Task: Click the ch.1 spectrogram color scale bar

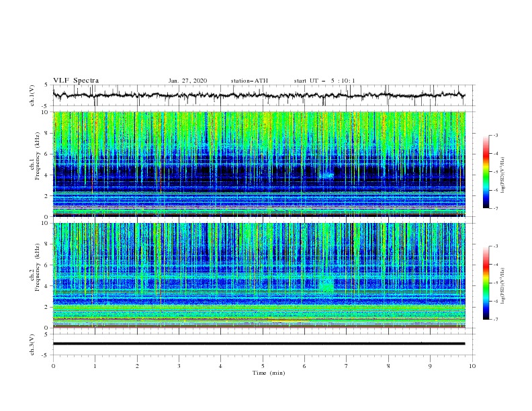Action: pyautogui.click(x=486, y=172)
